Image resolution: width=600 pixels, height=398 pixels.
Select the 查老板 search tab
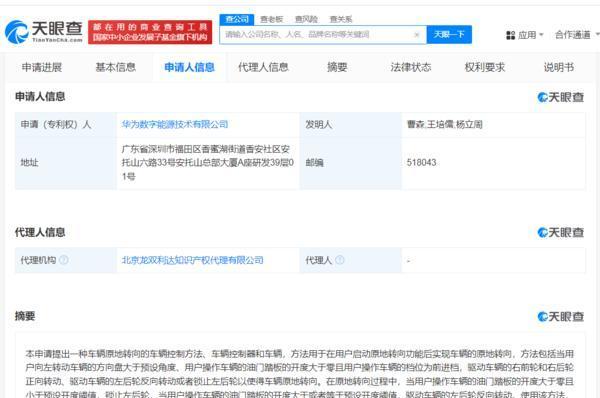point(271,19)
